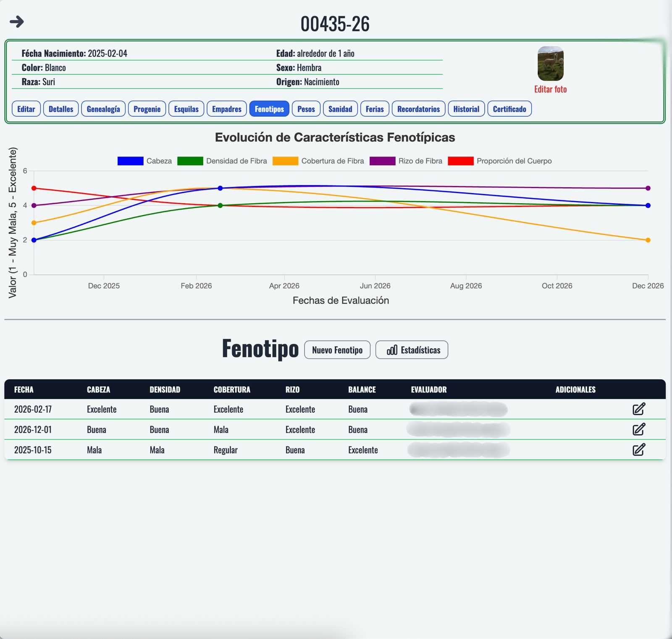Screen dimensions: 672x639
Task: Click the alpaca photo thumbnail
Action: 550,63
